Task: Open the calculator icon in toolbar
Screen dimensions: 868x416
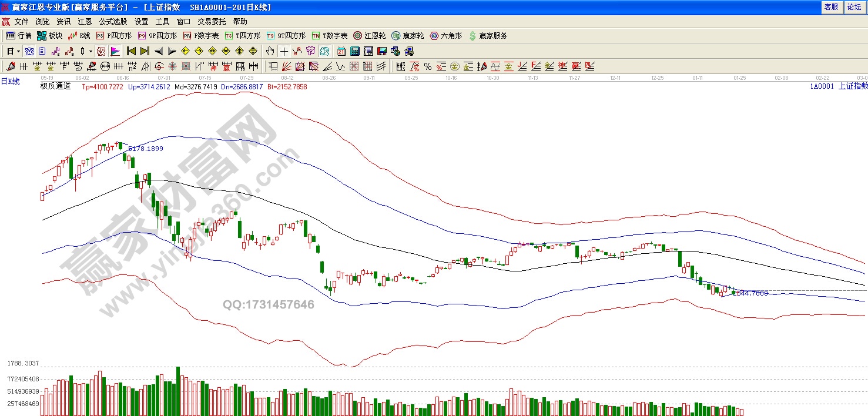Action: (x=355, y=51)
